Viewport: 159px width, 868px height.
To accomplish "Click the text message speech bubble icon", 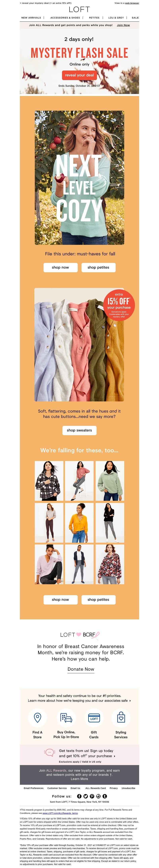I will (x=50, y=752).
